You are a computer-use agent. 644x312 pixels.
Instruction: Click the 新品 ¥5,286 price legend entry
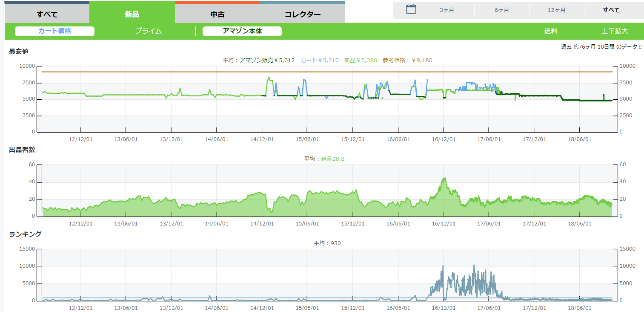coord(361,61)
